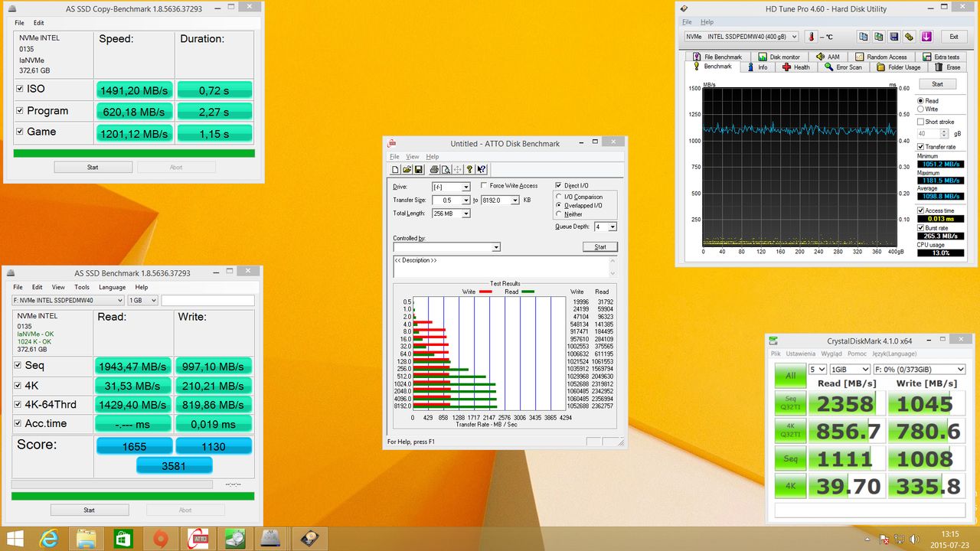
Task: Click the ATTO print toolbar icon
Action: pyautogui.click(x=434, y=170)
